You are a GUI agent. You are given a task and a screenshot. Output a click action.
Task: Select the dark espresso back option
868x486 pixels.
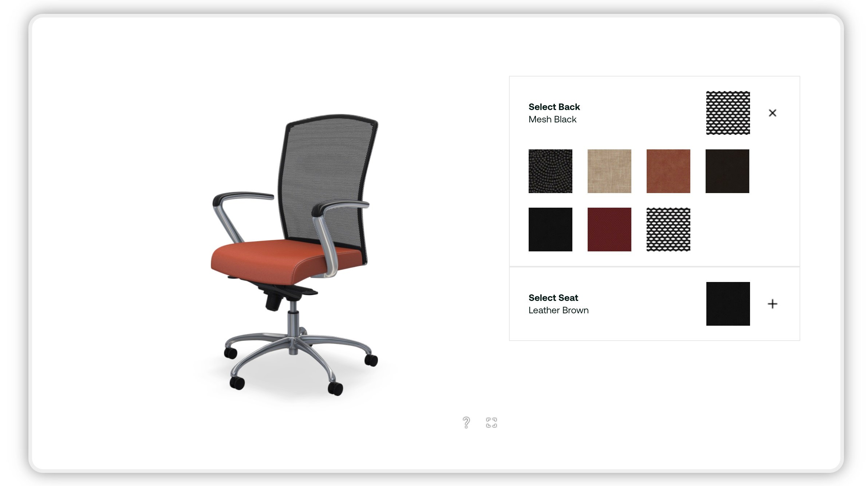(727, 171)
